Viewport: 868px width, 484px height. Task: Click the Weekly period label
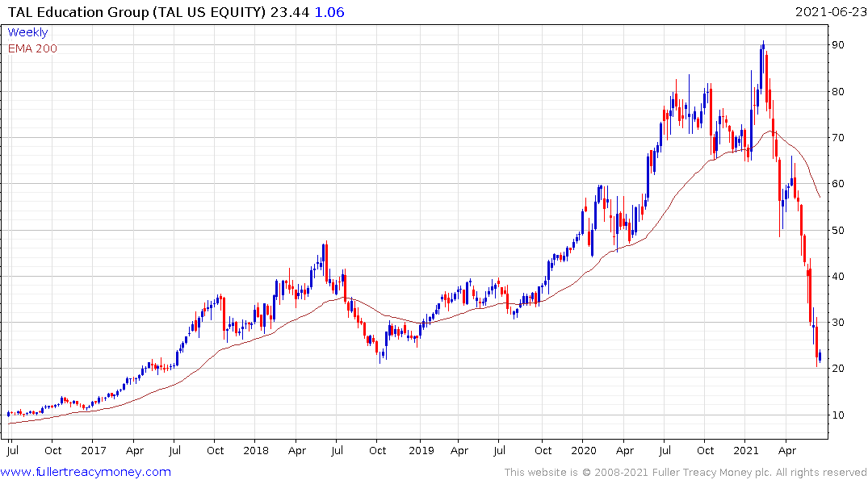pyautogui.click(x=27, y=32)
